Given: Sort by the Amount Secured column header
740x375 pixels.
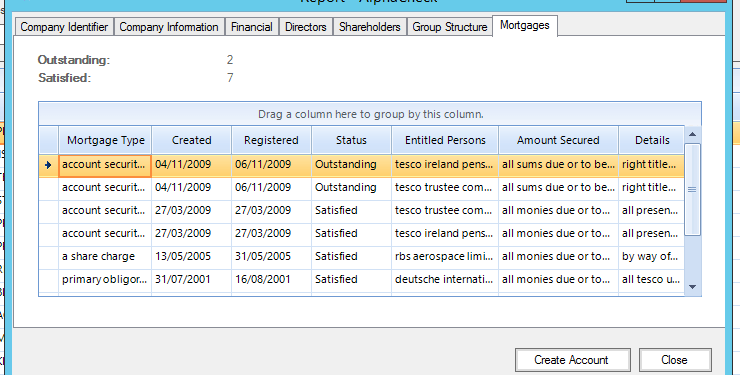Looking at the screenshot, I should [558, 140].
